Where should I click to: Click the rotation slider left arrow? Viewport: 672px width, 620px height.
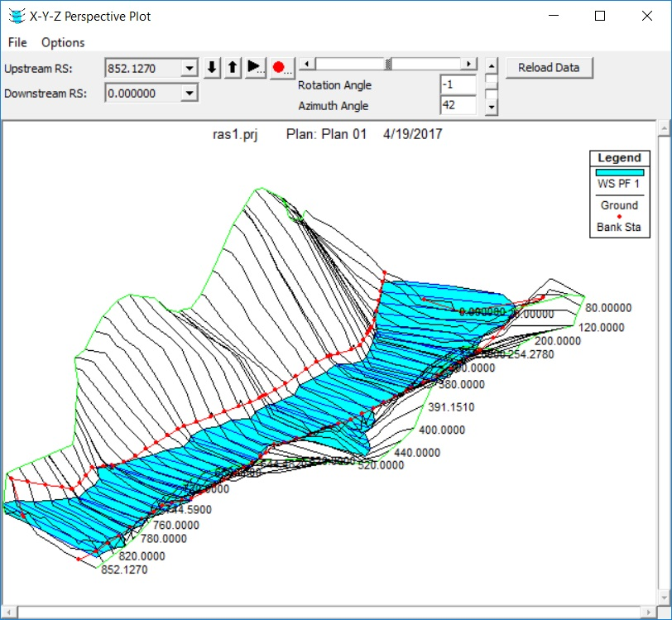tap(305, 64)
